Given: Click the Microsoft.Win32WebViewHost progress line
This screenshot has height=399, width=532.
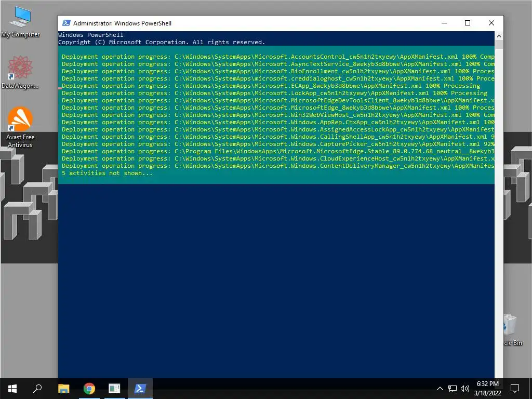Looking at the screenshot, I should coord(278,115).
